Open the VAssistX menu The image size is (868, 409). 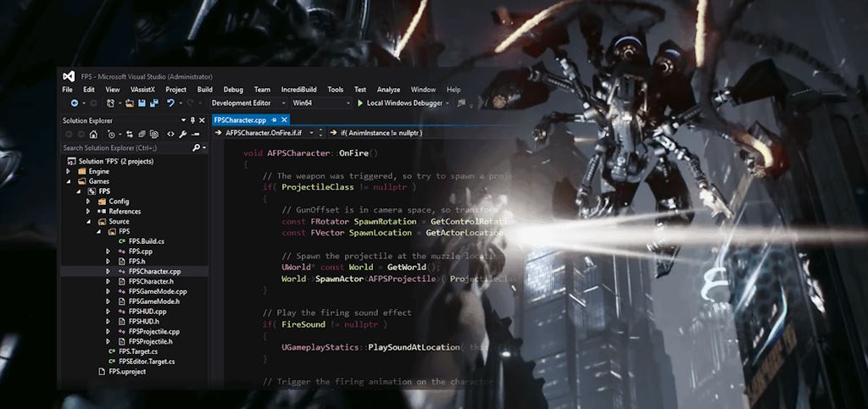tap(143, 90)
